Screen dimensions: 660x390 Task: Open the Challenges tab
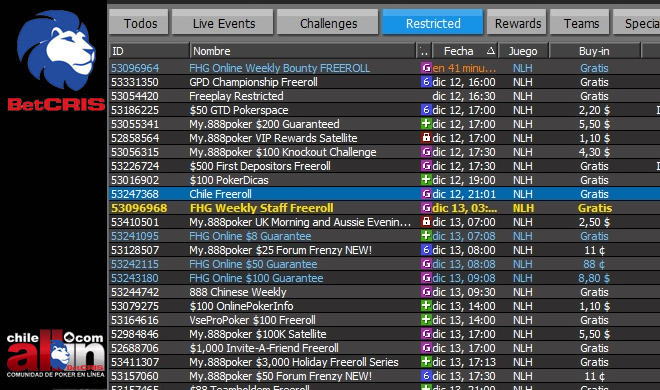(x=328, y=23)
